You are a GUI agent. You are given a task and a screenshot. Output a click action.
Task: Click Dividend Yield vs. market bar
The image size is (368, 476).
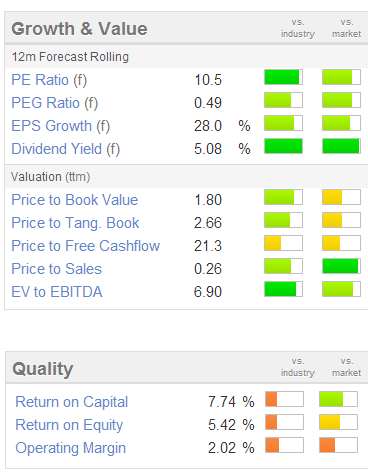[x=341, y=146]
